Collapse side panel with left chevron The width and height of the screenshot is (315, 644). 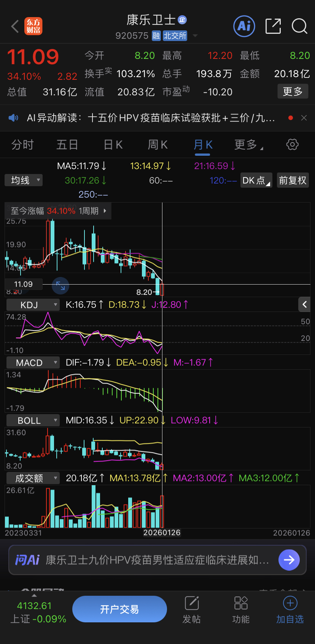coord(304,304)
